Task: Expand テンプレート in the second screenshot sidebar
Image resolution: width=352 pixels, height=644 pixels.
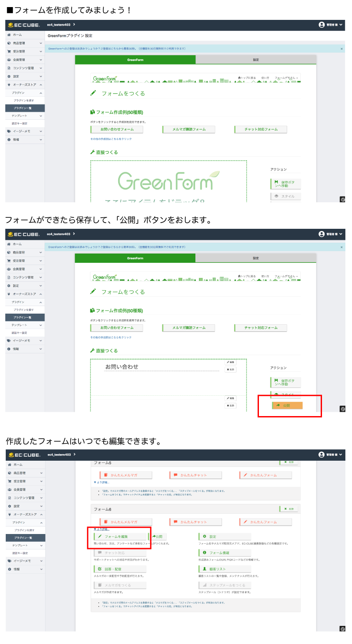Action: coord(25,325)
